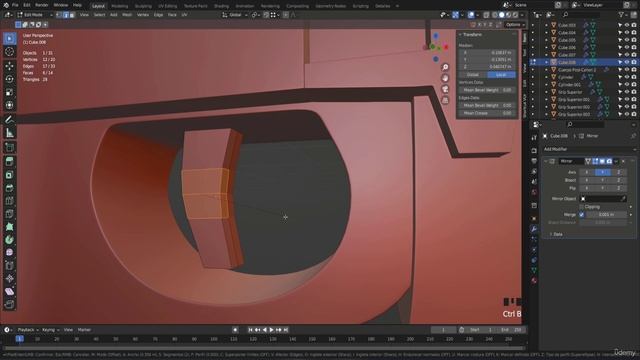Select the Poly Build tool
Viewport: 640px width, 360px height.
pyautogui.click(x=9, y=227)
